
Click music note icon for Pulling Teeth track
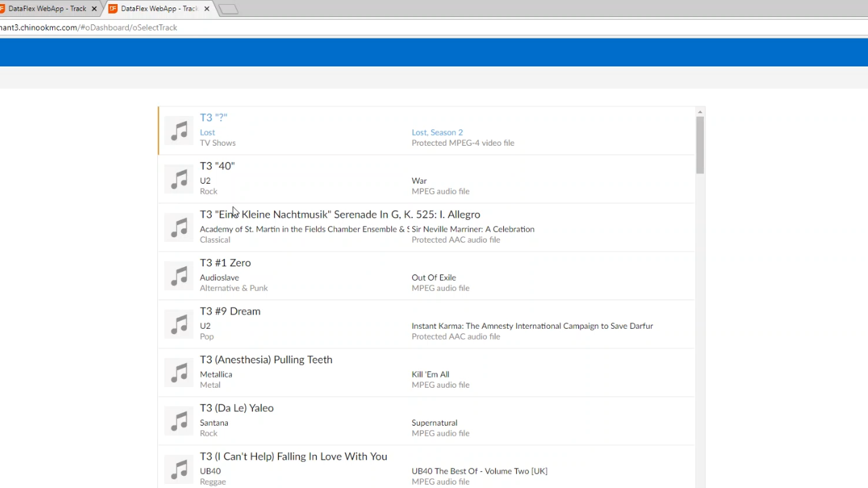tap(179, 373)
